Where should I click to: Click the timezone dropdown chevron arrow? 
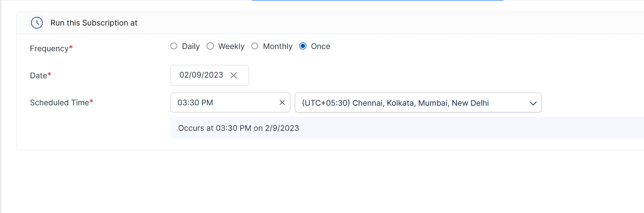tap(533, 103)
